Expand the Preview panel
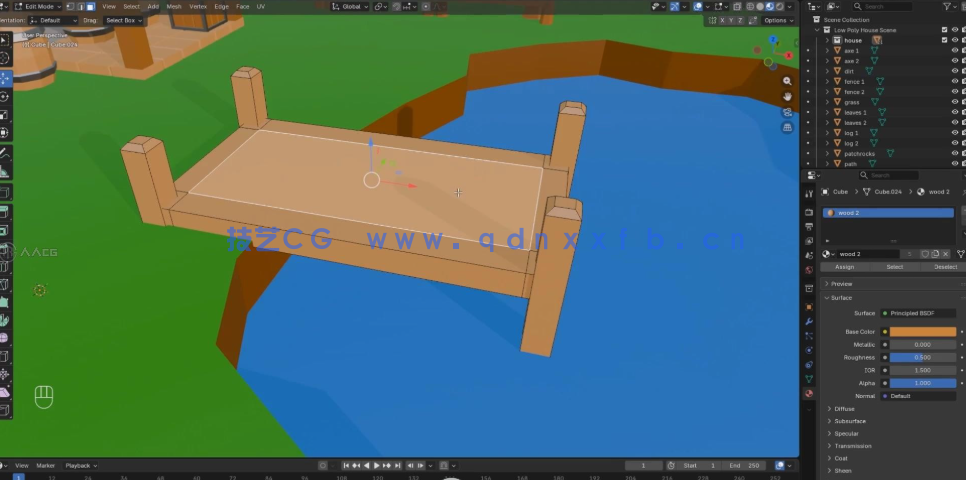 (842, 284)
